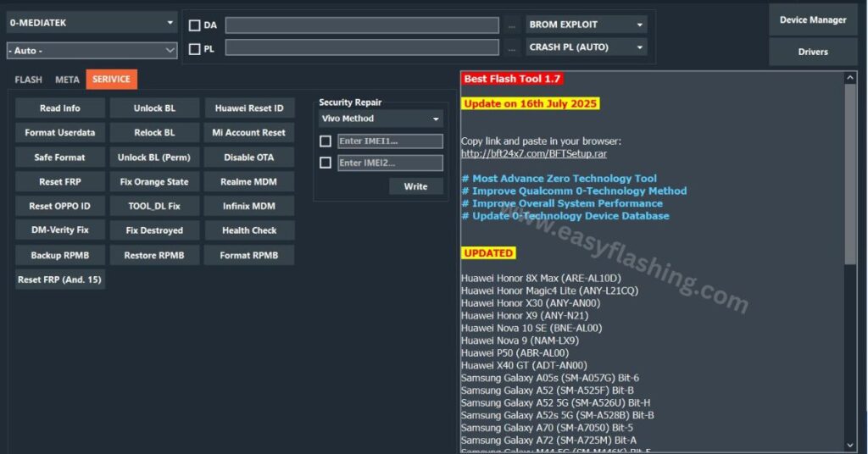Tick the IMEI1 checkbox
The width and height of the screenshot is (868, 454).
click(x=325, y=141)
